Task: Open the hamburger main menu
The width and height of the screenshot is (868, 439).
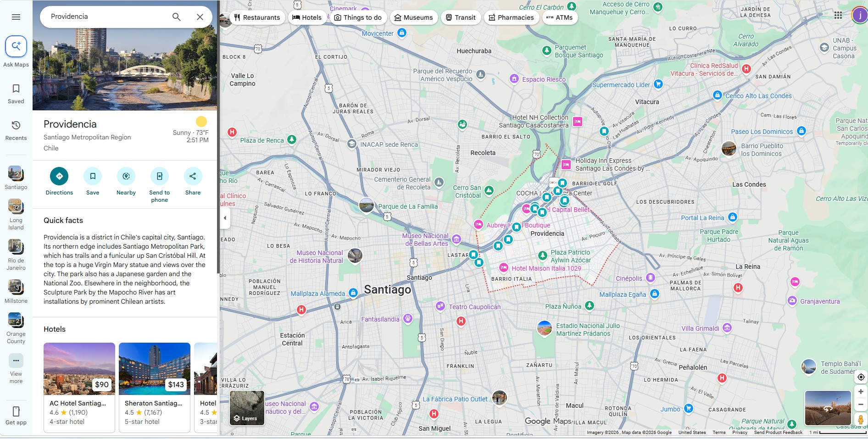Action: (x=16, y=17)
